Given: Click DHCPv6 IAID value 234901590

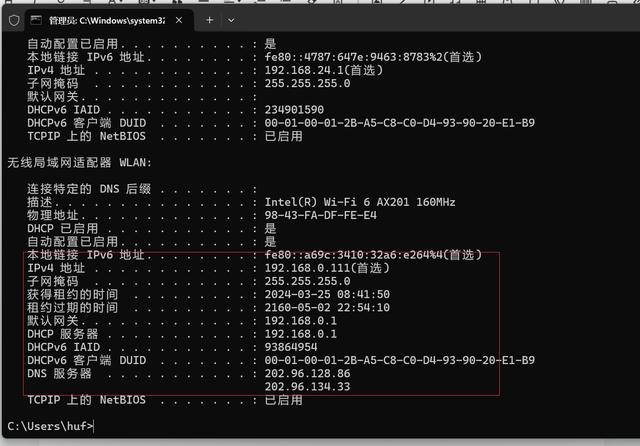Looking at the screenshot, I should click(294, 110).
